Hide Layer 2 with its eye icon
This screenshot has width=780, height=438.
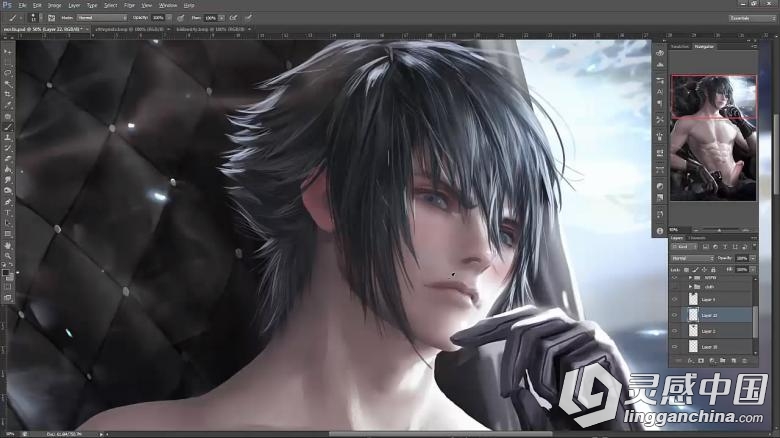tap(675, 331)
